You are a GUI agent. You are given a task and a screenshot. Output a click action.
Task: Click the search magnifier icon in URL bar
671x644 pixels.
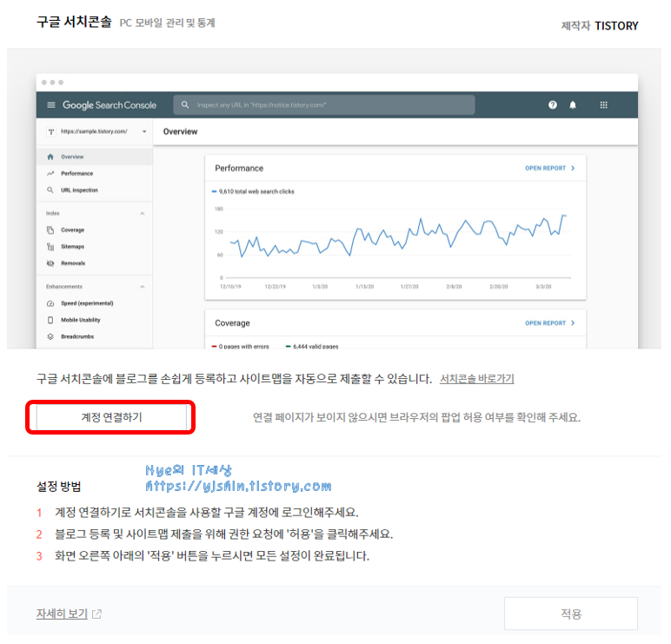click(x=185, y=105)
